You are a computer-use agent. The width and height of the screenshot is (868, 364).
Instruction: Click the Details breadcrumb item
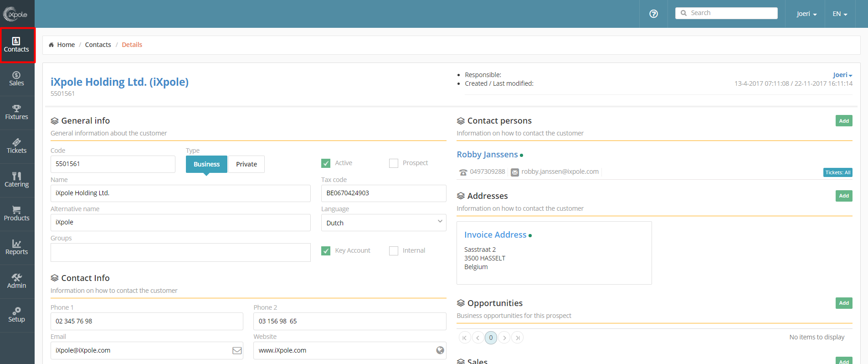[132, 45]
